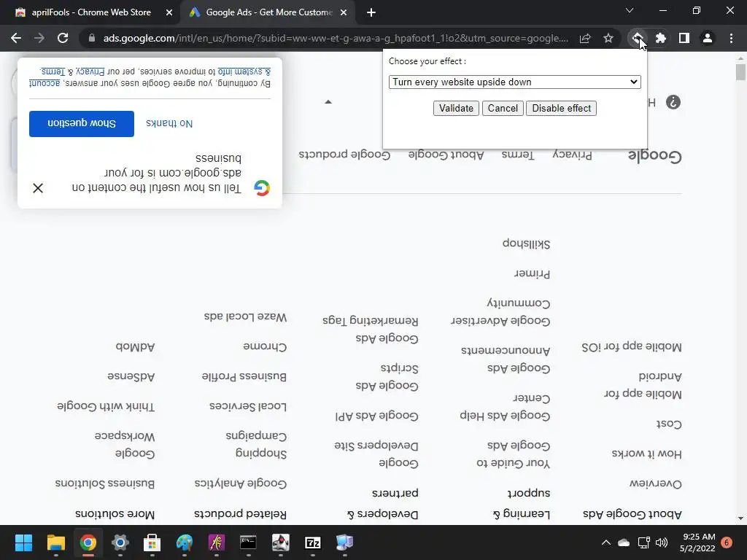747x560 pixels.
Task: Click the upside-down Waze Local ads link
Action: (x=245, y=316)
